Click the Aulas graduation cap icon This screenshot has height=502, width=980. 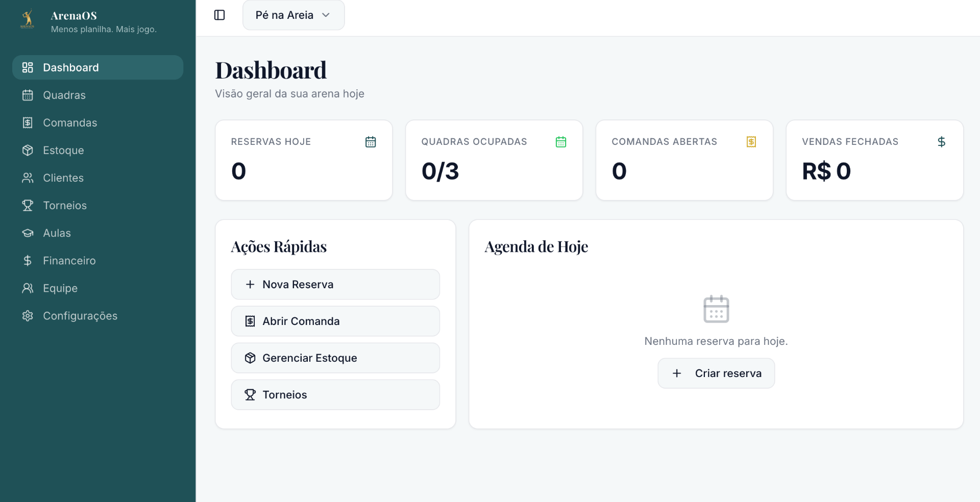pos(28,233)
